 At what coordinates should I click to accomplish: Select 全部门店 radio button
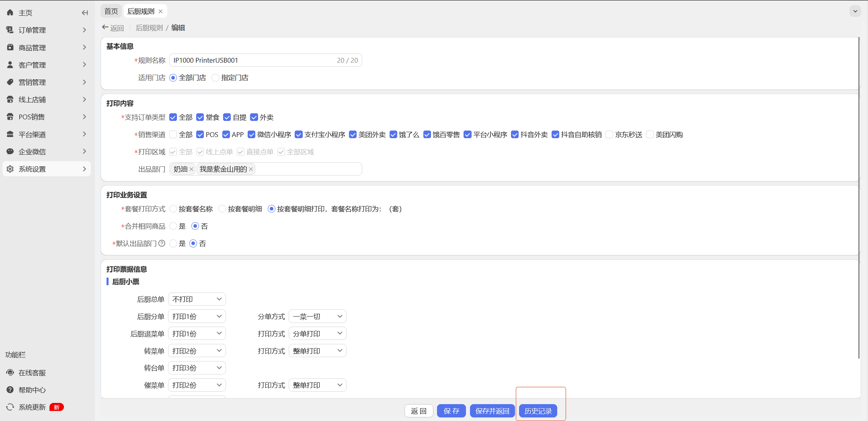pos(173,78)
